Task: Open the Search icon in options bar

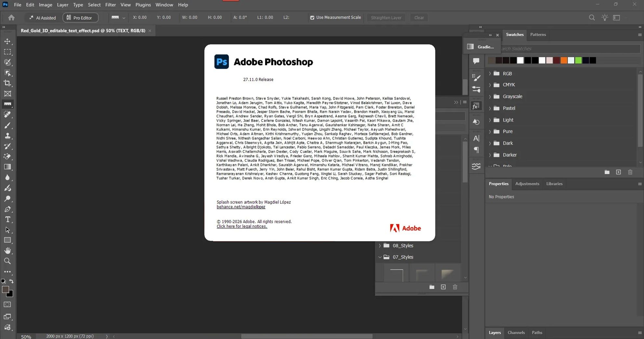Action: tap(592, 18)
